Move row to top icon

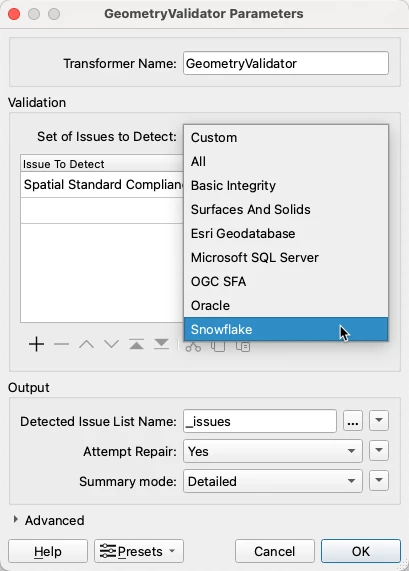pyautogui.click(x=136, y=344)
